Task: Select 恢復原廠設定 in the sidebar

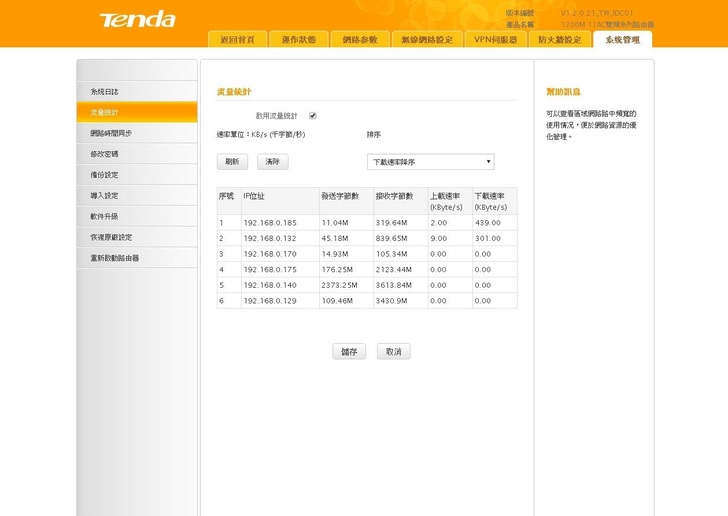Action: click(x=136, y=237)
